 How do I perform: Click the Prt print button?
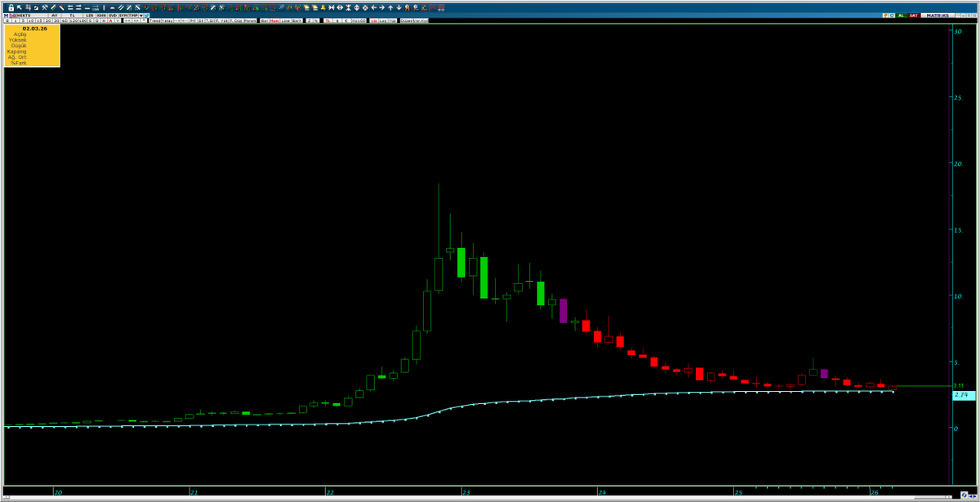point(193,20)
